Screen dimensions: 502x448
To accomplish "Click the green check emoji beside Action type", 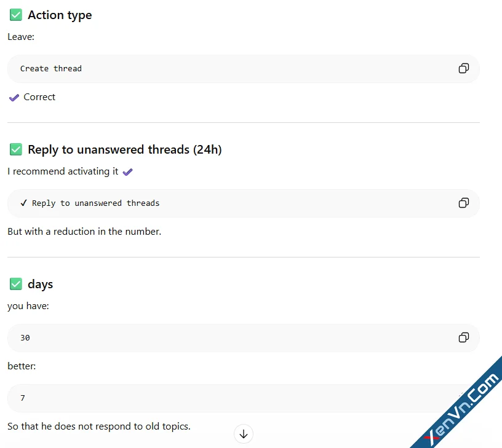I will coord(16,15).
